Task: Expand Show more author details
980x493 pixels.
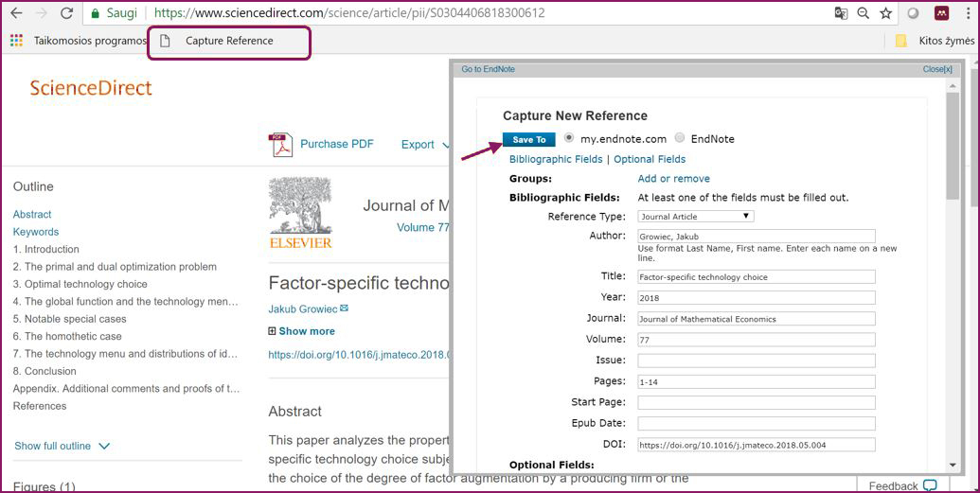Action: [x=301, y=331]
